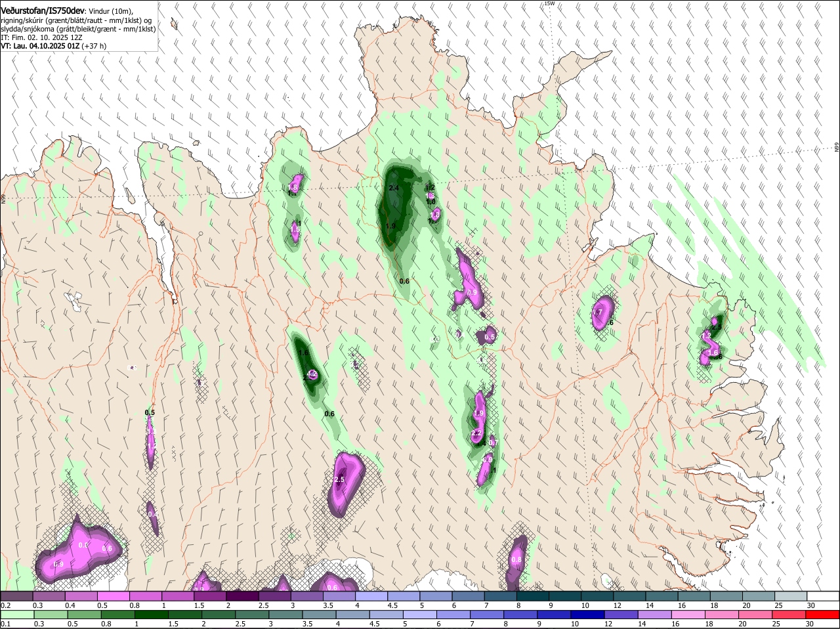The height and width of the screenshot is (629, 840).
Task: Select the bright pink 0.5 swatch, upper legend row
Action: (x=113, y=596)
